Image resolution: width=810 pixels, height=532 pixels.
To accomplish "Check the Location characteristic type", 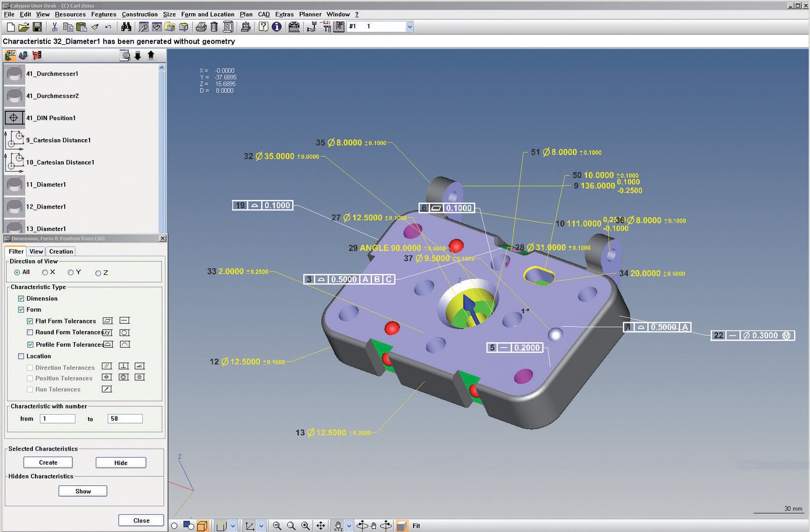I will [x=21, y=356].
